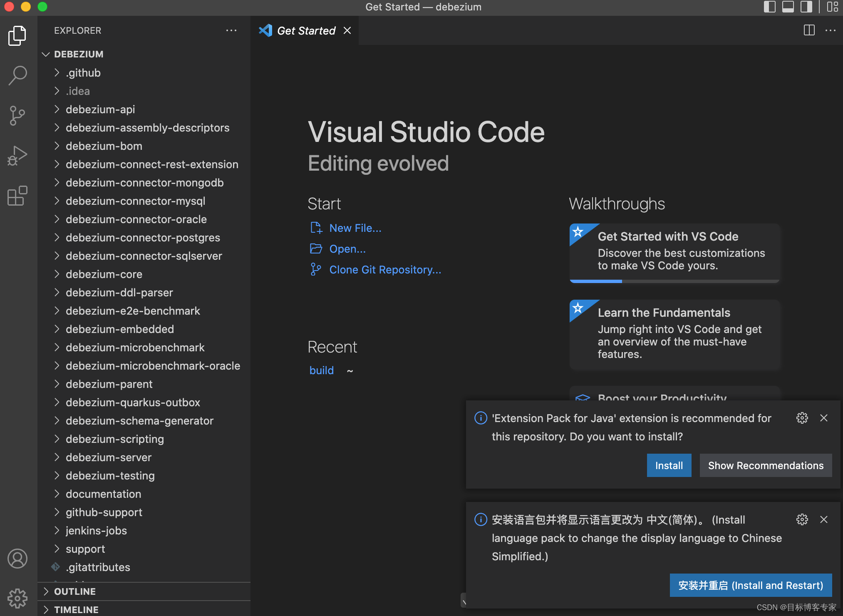The width and height of the screenshot is (843, 616).
Task: Open gear options on Java extension notification
Action: [802, 418]
